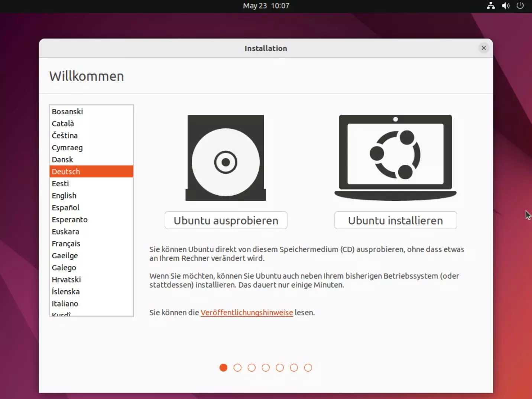Open the network settings icon in top bar
Viewport: 532px width, 399px height.
491,6
